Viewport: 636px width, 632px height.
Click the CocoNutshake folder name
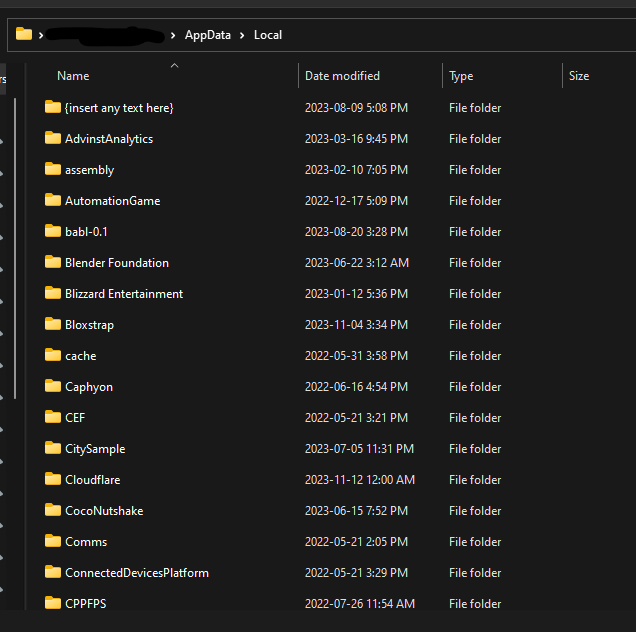[x=104, y=511]
